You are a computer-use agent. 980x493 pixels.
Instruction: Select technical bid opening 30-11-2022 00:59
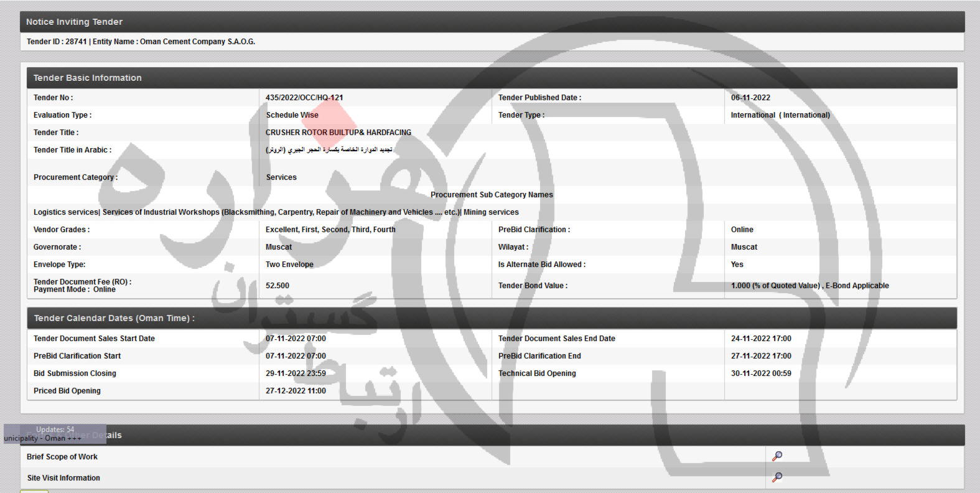click(x=761, y=373)
